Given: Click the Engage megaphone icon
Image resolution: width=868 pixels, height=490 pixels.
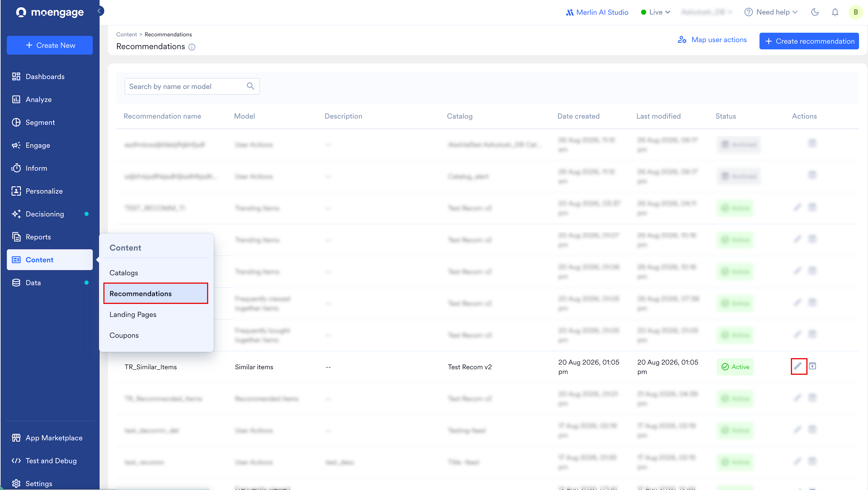Looking at the screenshot, I should click(16, 145).
